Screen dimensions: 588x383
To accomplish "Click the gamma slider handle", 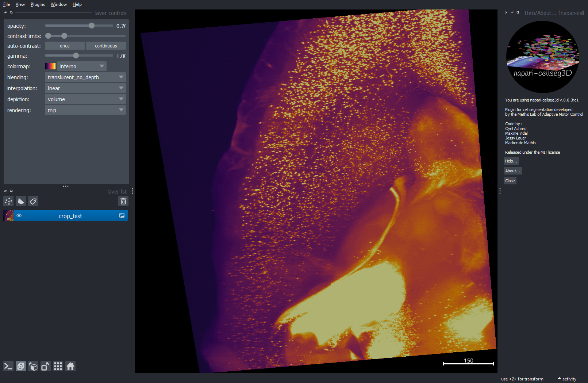I will tap(76, 55).
